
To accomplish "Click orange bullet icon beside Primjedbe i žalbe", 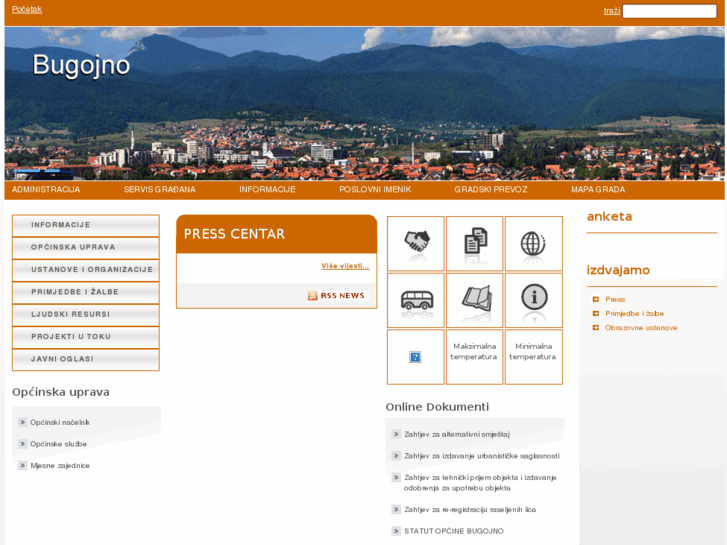I will (x=596, y=314).
